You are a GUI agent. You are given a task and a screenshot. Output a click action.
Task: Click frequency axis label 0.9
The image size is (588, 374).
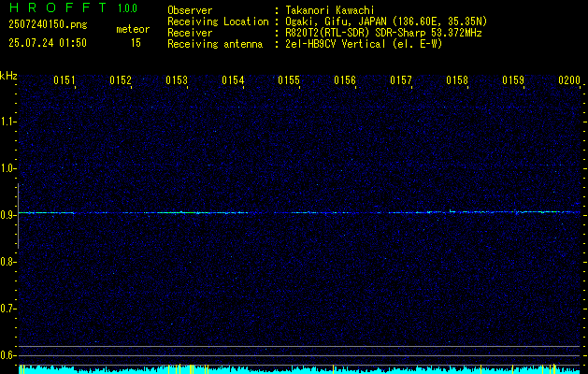(7, 215)
